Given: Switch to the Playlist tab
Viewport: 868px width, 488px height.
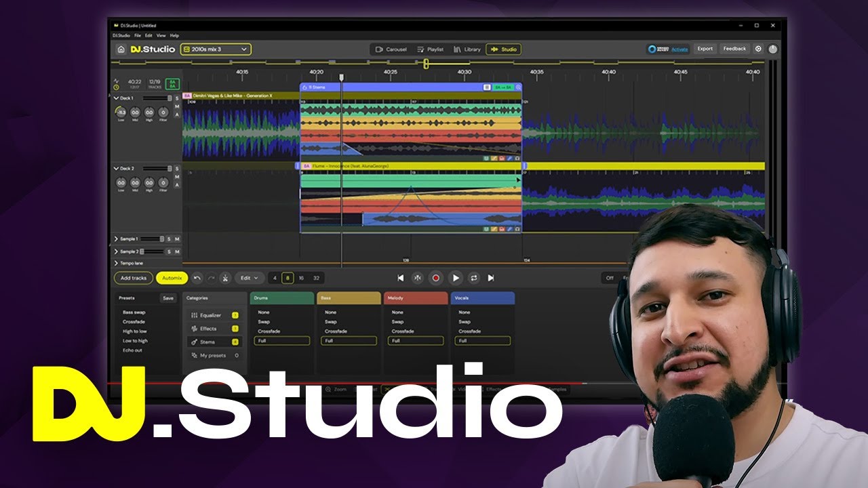Looking at the screenshot, I should pos(430,49).
